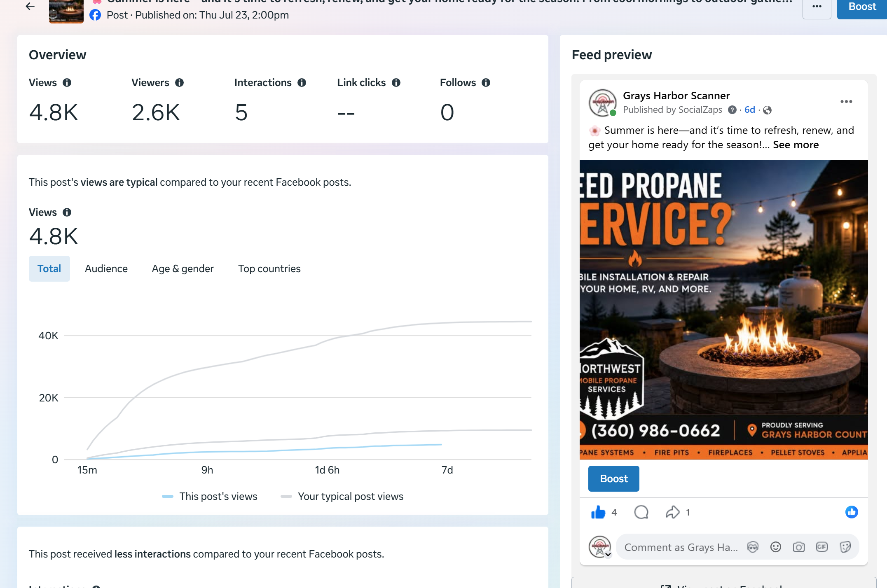Click Your typical post views legend entry
This screenshot has width=887, height=588.
coord(342,497)
